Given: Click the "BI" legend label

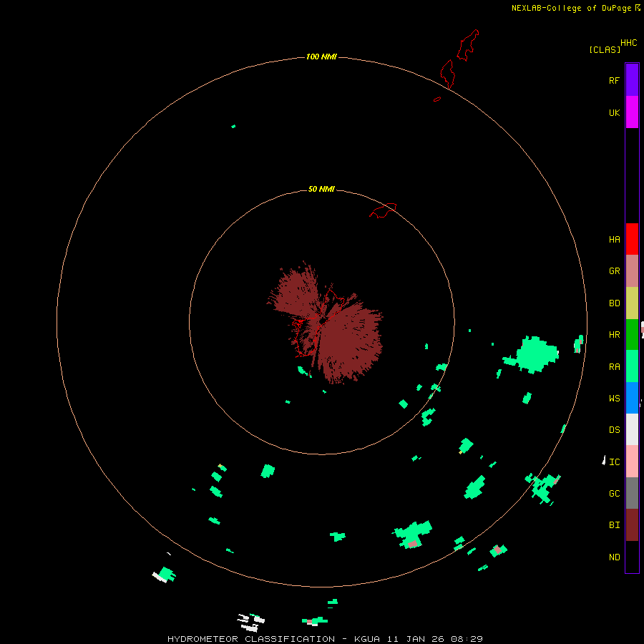Looking at the screenshot, I should pos(614,525).
